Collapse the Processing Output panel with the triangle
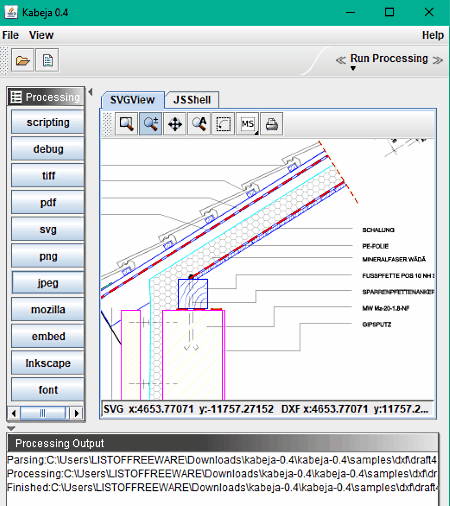Screen dimensions: 450x506 pyautogui.click(x=11, y=428)
